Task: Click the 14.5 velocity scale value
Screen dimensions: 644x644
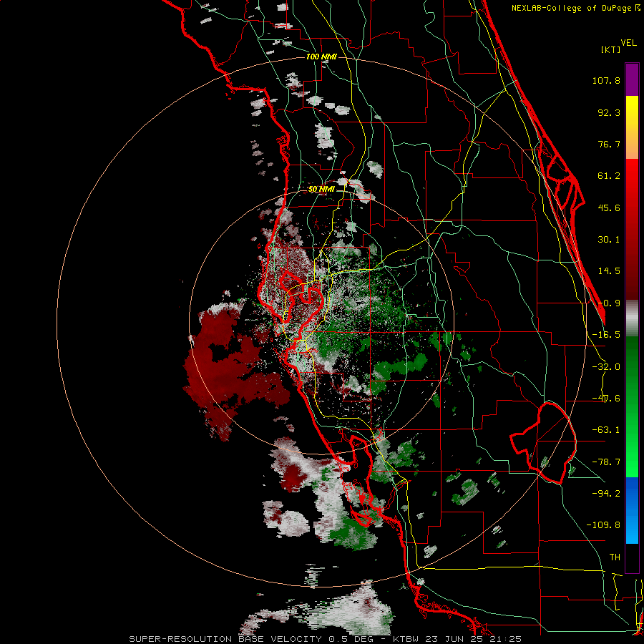Action: pos(609,271)
